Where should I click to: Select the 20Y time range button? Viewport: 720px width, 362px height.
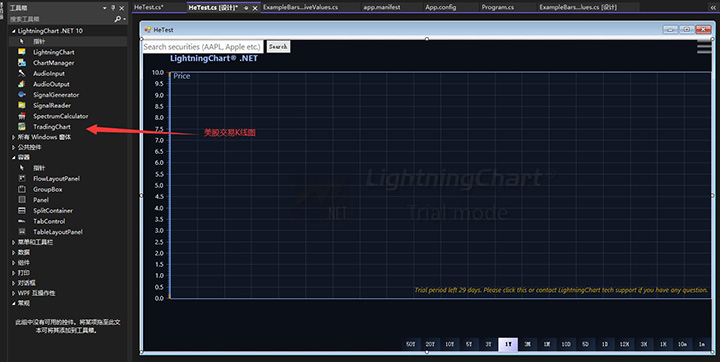coord(430,344)
